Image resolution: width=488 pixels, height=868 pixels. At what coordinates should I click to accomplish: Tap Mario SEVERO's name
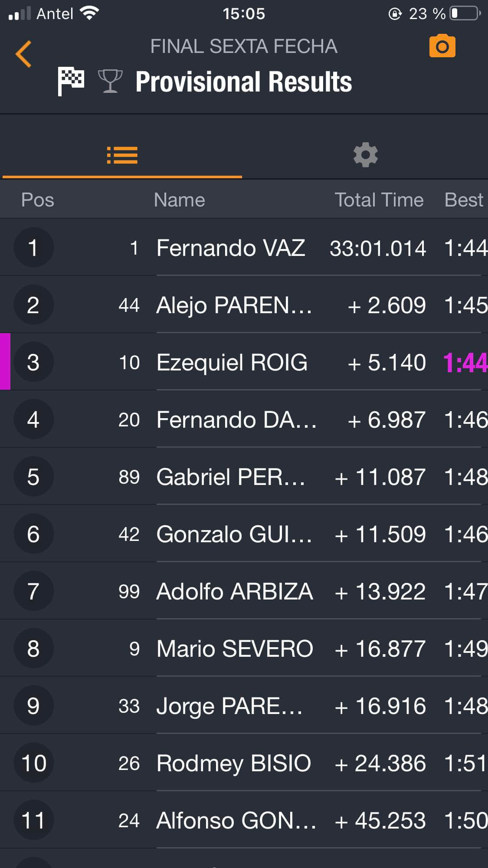[234, 649]
